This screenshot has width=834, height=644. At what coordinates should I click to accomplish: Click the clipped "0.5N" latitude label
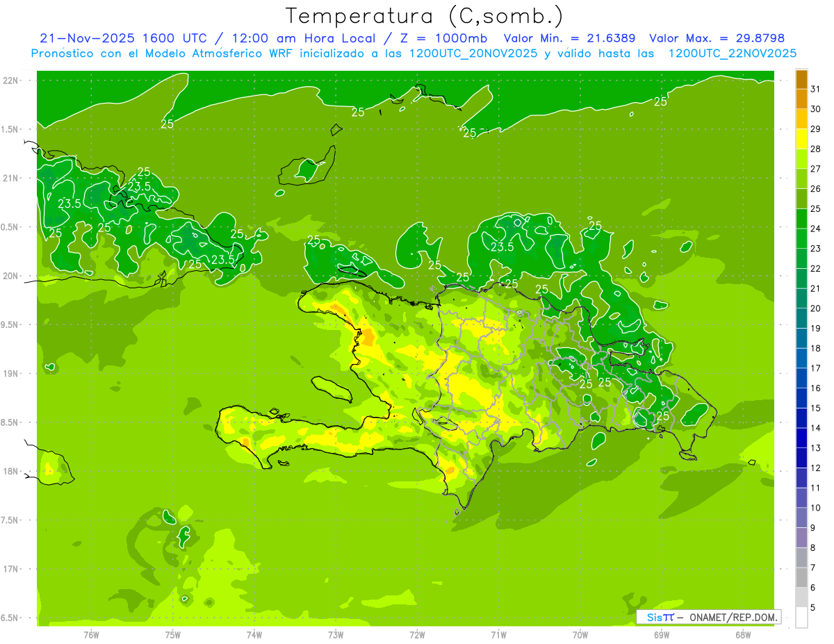pyautogui.click(x=10, y=227)
